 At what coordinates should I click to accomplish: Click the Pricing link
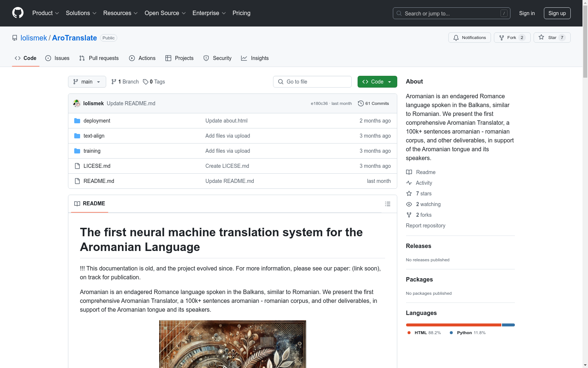click(x=241, y=13)
